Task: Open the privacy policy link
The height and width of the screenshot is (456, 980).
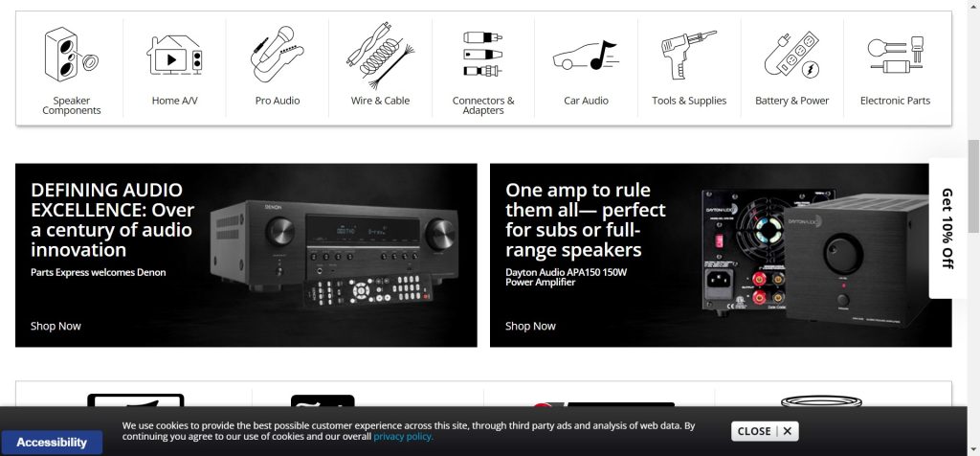Action: pyautogui.click(x=403, y=437)
